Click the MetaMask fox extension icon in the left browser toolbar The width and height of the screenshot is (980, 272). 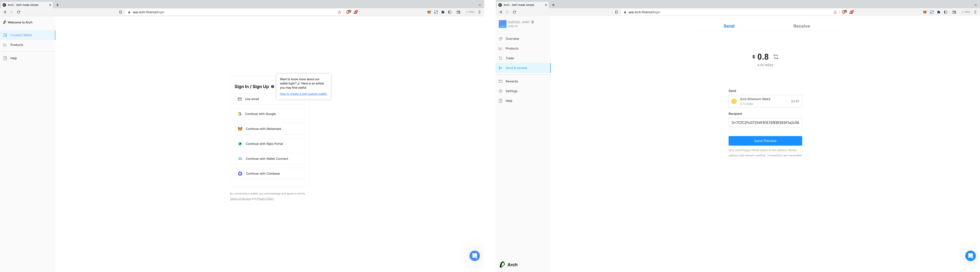tap(429, 12)
